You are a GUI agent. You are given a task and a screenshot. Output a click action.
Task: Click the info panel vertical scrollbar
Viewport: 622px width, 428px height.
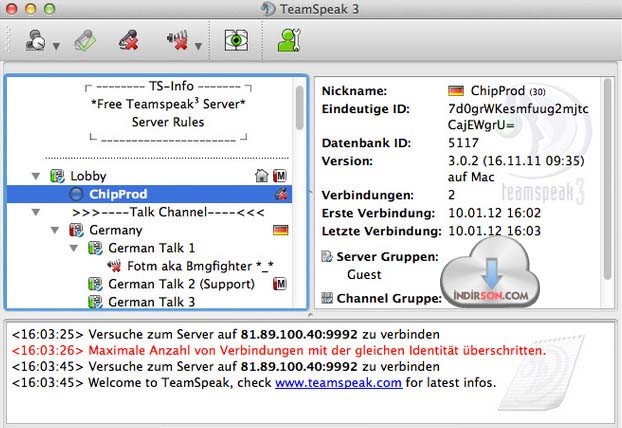tap(607, 178)
